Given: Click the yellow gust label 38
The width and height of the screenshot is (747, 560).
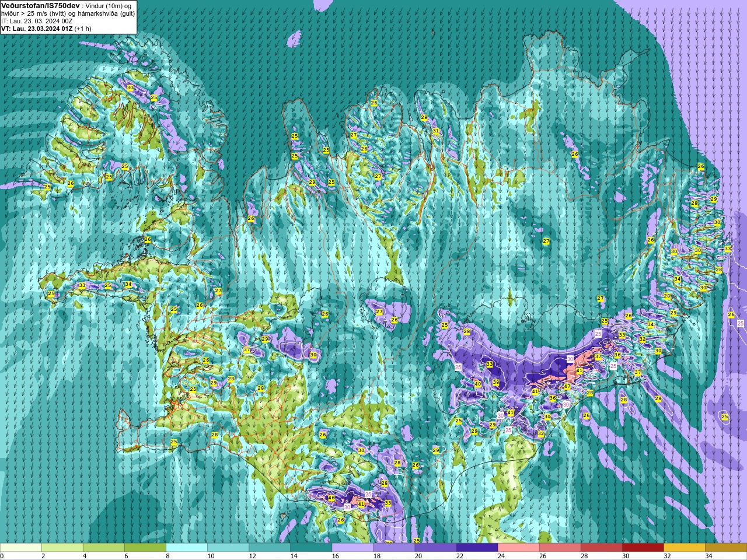Looking at the screenshot, I should tap(496, 383).
